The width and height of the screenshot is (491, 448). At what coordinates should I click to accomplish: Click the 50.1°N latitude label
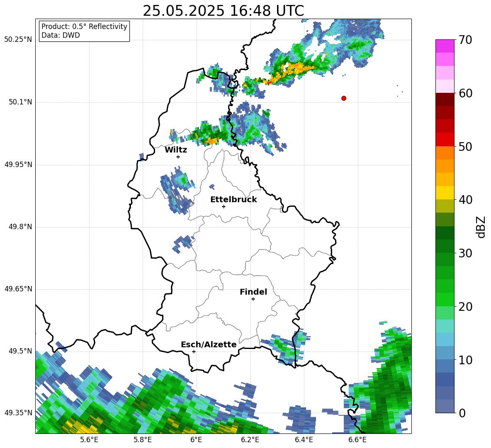coord(20,102)
